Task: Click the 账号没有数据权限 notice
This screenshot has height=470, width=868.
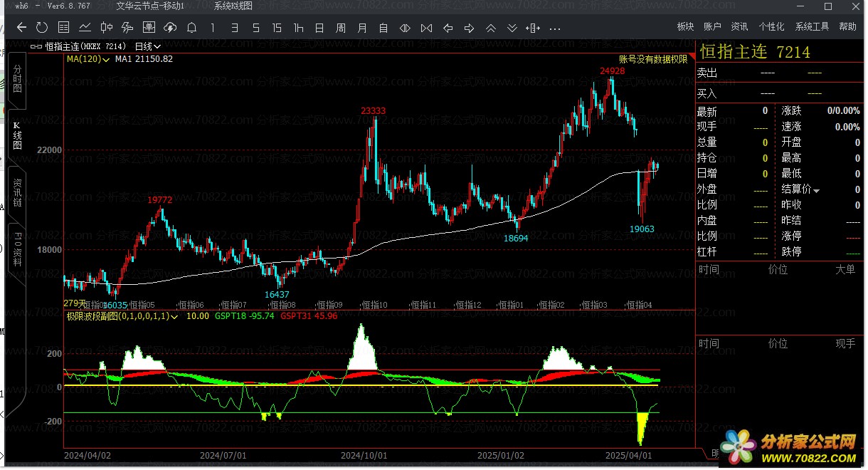Action: [653, 60]
